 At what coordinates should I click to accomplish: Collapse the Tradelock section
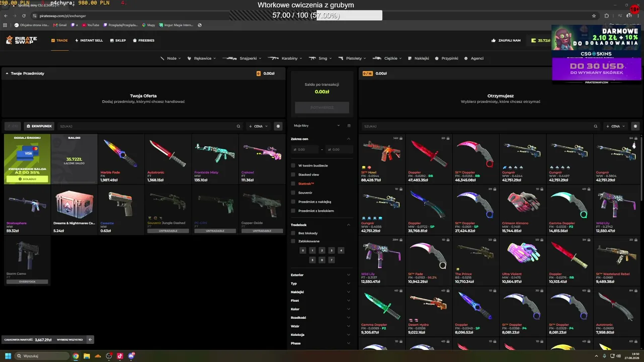click(x=349, y=225)
